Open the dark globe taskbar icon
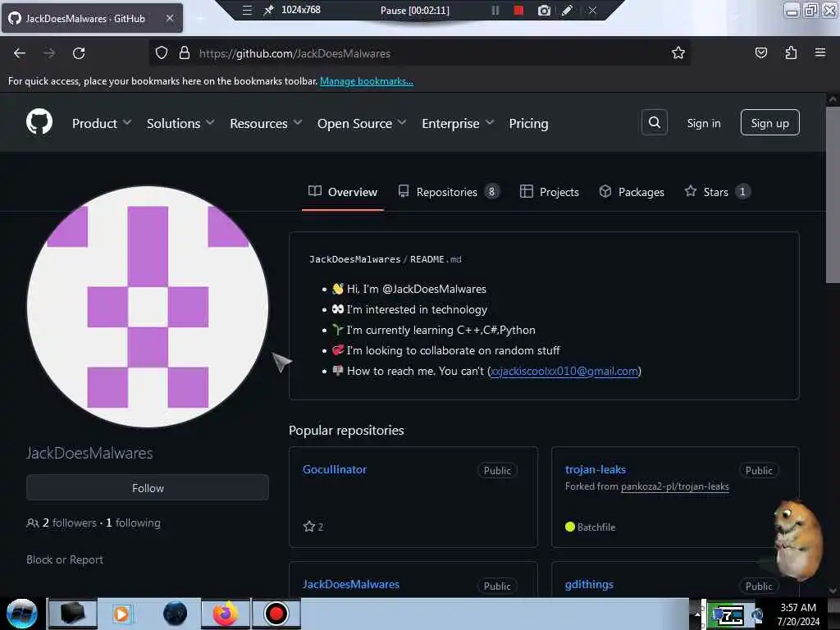Viewport: 840px width, 630px height. pos(176,614)
